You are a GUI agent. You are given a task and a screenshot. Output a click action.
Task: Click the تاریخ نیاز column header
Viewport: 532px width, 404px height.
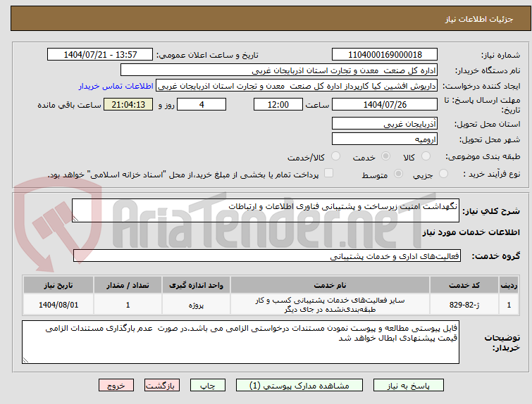[x=58, y=285]
